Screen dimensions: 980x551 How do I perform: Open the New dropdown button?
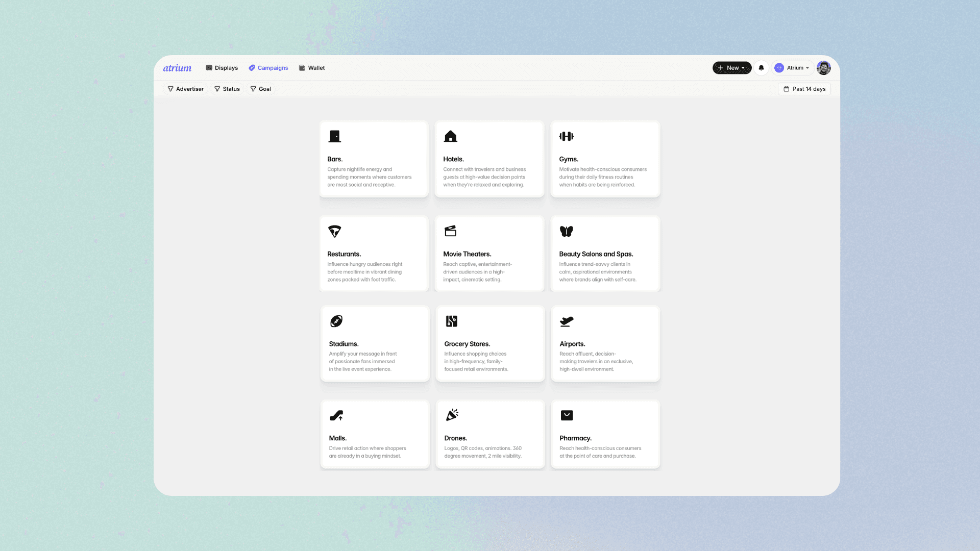731,68
